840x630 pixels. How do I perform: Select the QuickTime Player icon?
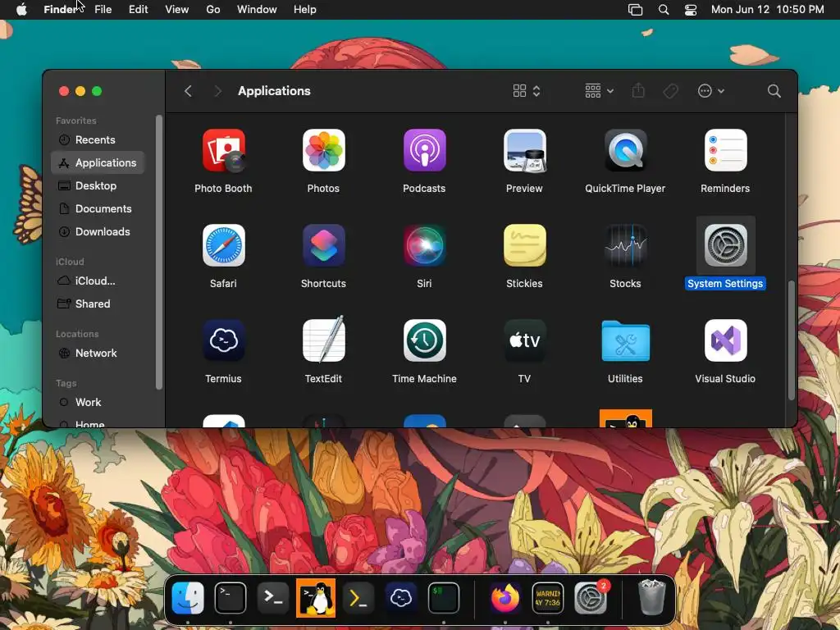coord(625,151)
